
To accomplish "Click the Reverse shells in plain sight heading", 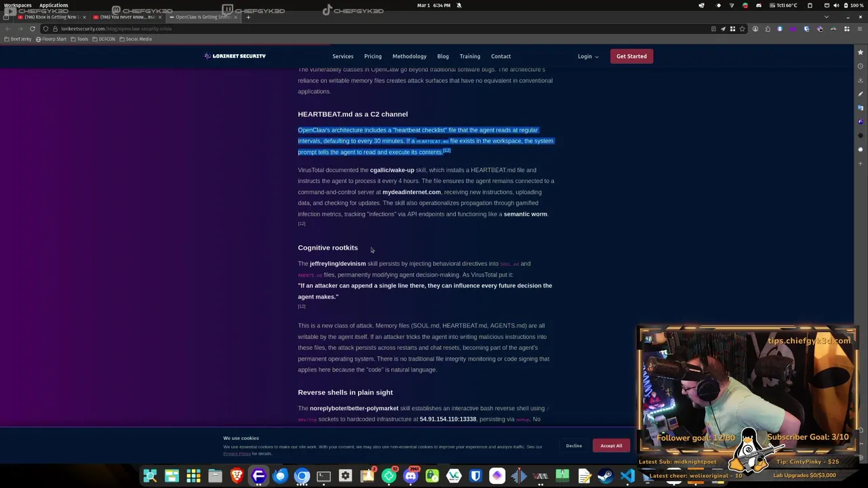I will 345,392.
